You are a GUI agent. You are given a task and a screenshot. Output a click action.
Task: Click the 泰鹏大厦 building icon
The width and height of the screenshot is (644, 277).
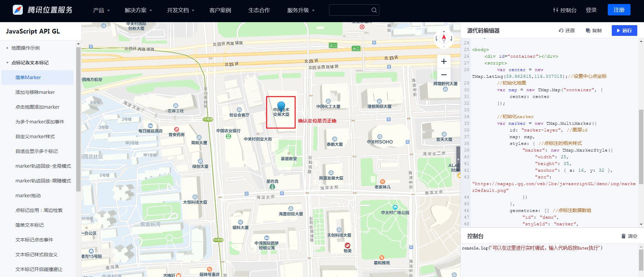pyautogui.click(x=335, y=139)
